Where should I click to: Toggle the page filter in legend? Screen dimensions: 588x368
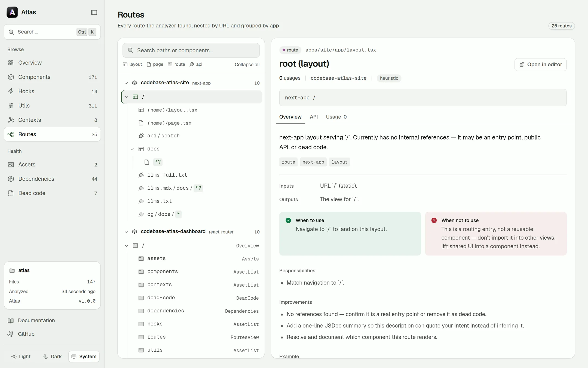[155, 64]
